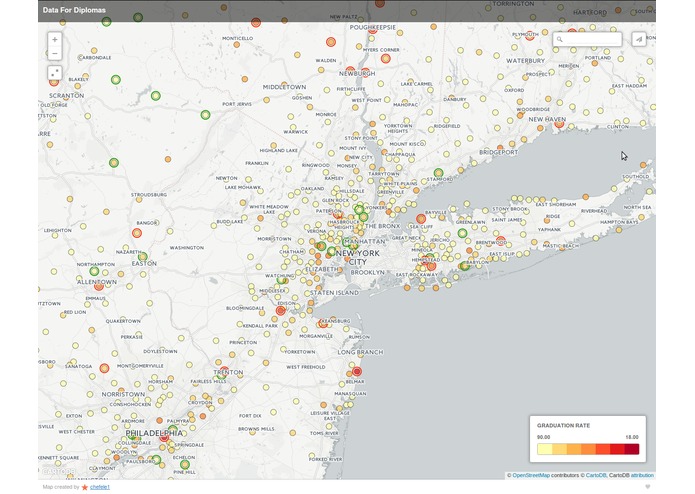
Task: Click the heart like icon
Action: 648,487
